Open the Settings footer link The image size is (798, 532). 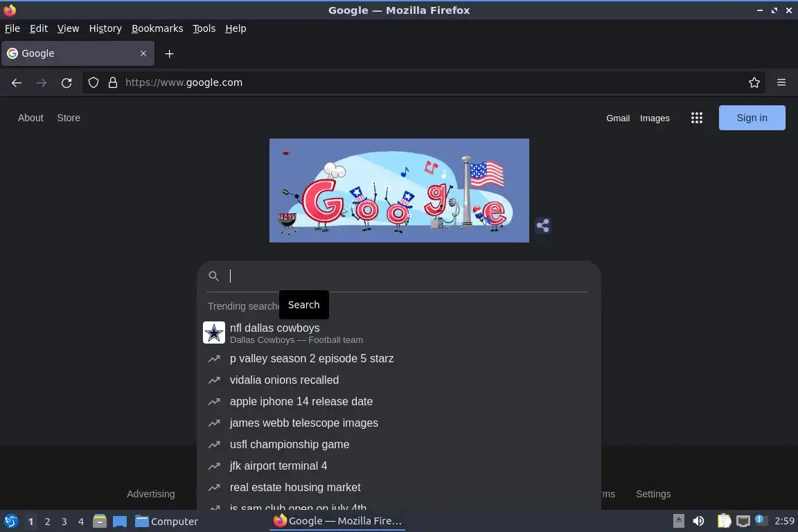click(x=653, y=494)
